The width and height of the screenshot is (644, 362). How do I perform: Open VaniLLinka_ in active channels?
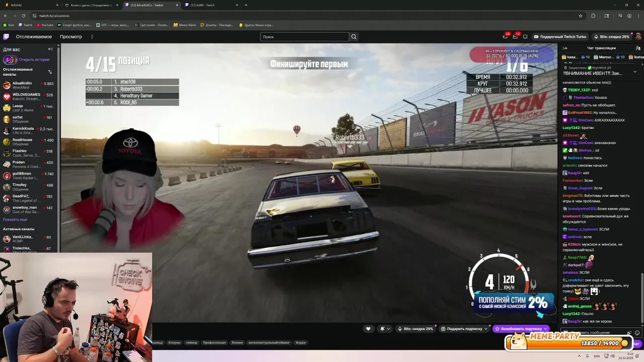point(29,238)
